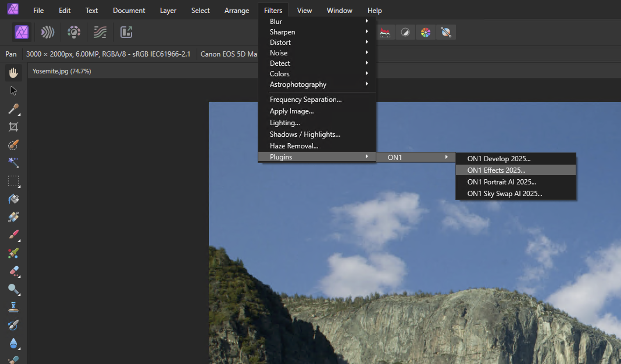The height and width of the screenshot is (364, 621).
Task: Apply Auto Colors from toolbar
Action: [426, 32]
